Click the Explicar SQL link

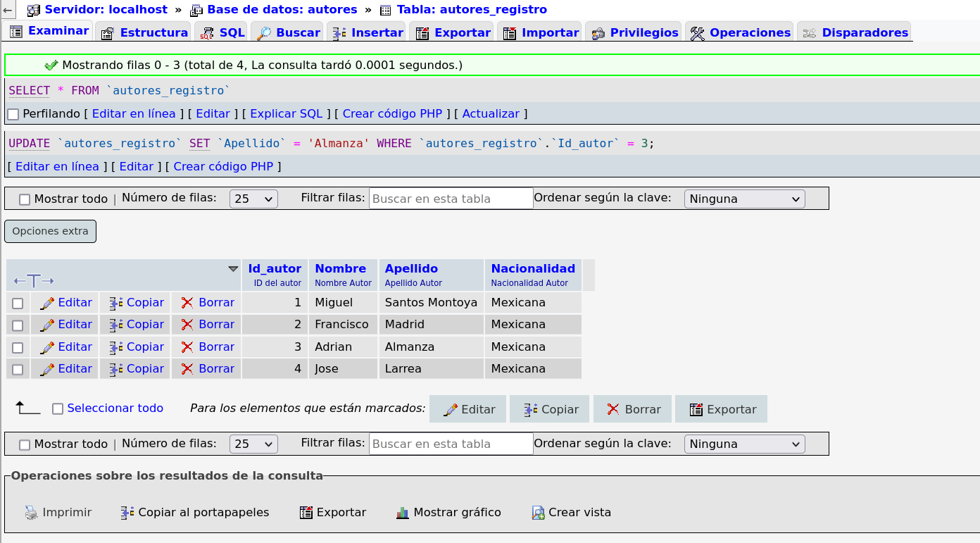(286, 114)
